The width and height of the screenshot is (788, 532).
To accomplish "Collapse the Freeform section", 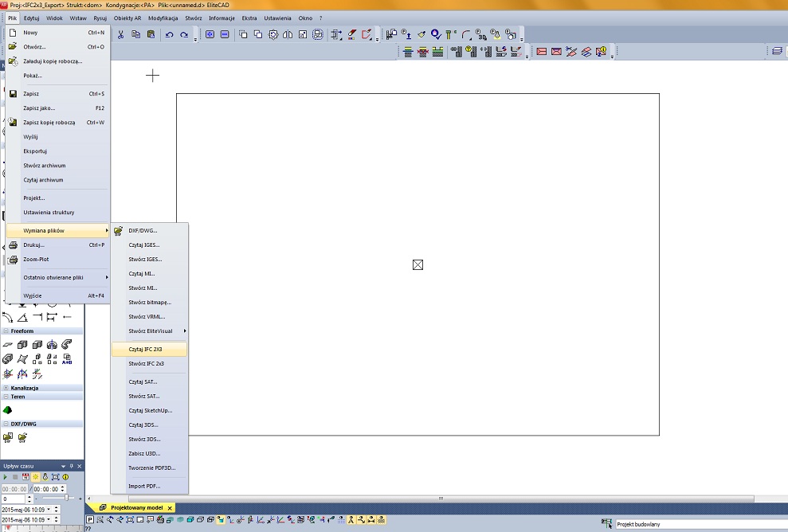I will (x=6, y=331).
